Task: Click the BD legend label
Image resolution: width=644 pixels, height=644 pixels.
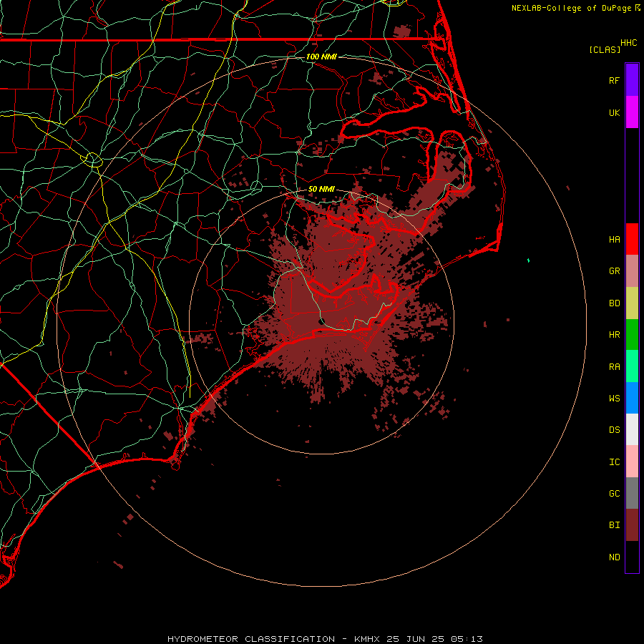Action: click(614, 303)
